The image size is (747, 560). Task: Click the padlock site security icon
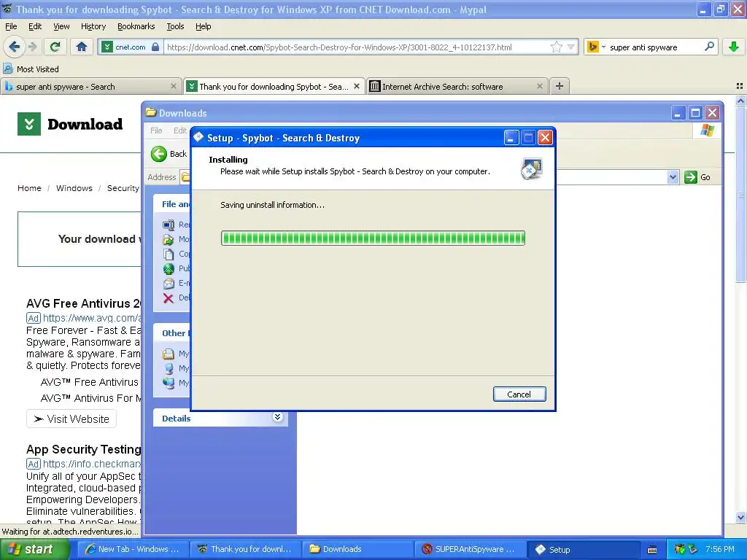(155, 47)
